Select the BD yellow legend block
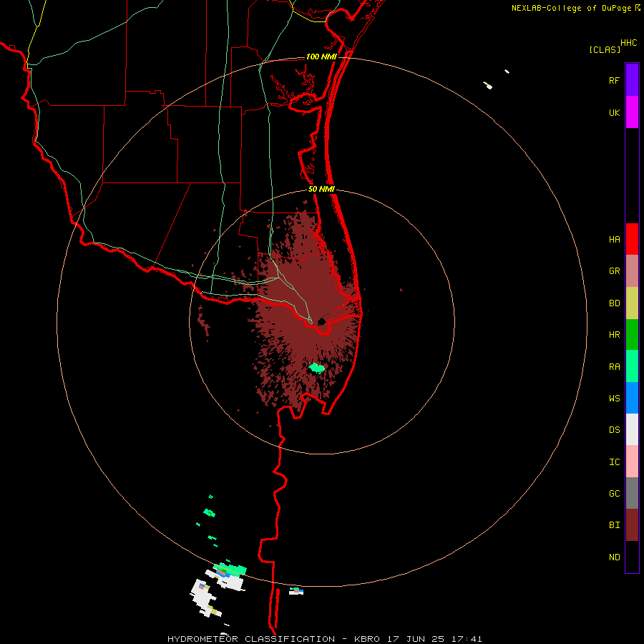Viewport: 644px width, 644px height. (x=632, y=303)
